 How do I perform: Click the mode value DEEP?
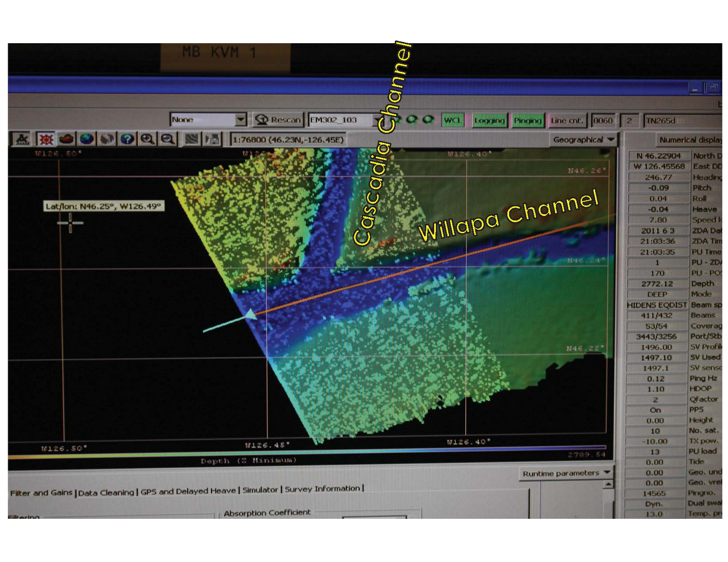(x=657, y=294)
